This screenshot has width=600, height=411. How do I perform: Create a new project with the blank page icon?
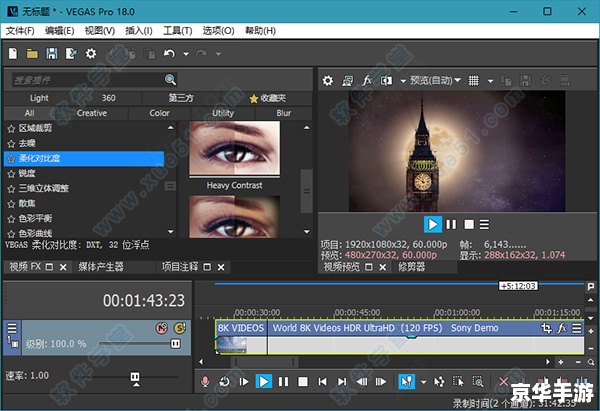(x=13, y=54)
